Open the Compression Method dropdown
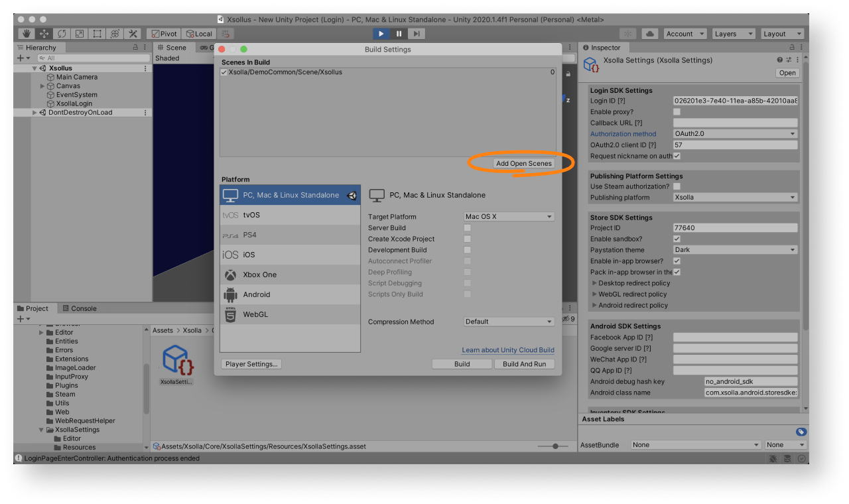This screenshot has height=504, width=849. [x=509, y=322]
